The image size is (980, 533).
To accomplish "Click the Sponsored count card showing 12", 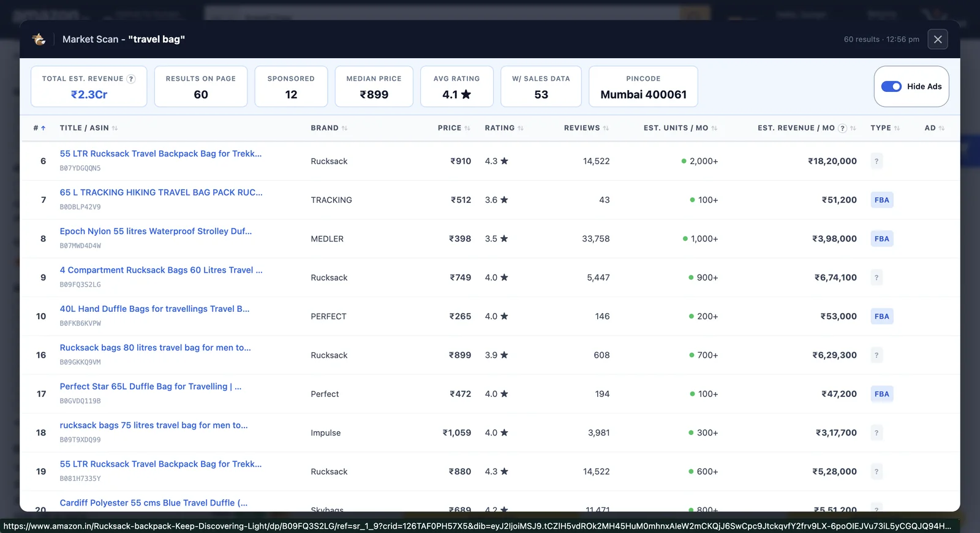I will coord(291,86).
